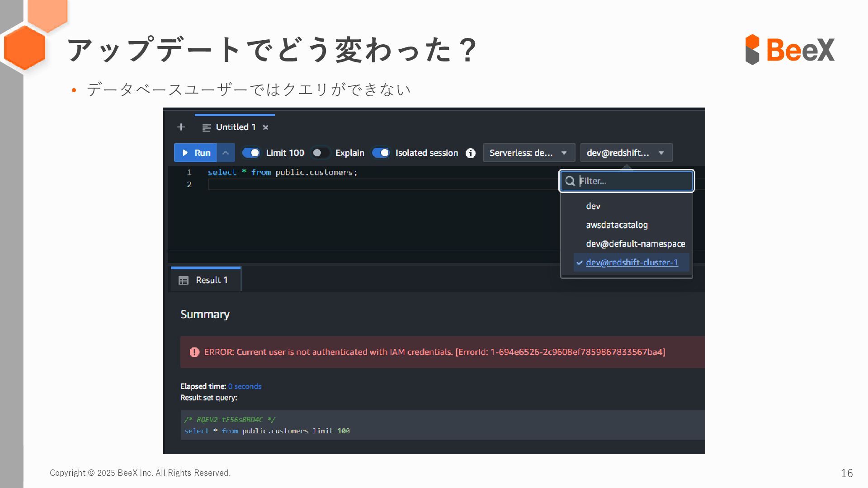Turn off Isolated session toggle
The image size is (868, 488).
[381, 153]
